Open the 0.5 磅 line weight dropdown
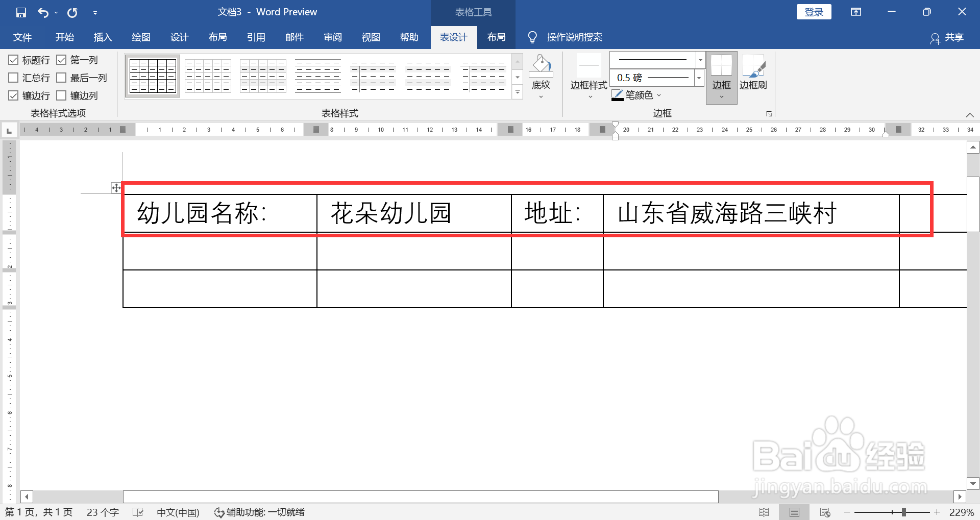The width and height of the screenshot is (980, 520). [x=699, y=78]
